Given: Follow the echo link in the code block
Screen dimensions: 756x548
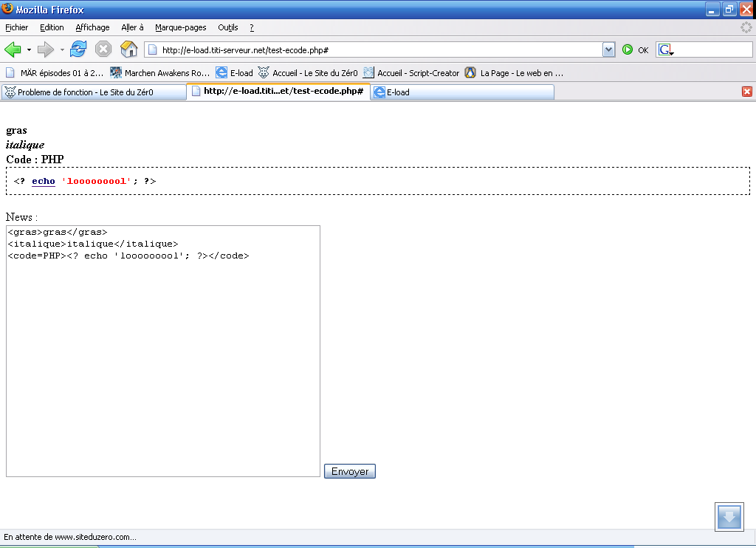Looking at the screenshot, I should pyautogui.click(x=43, y=181).
